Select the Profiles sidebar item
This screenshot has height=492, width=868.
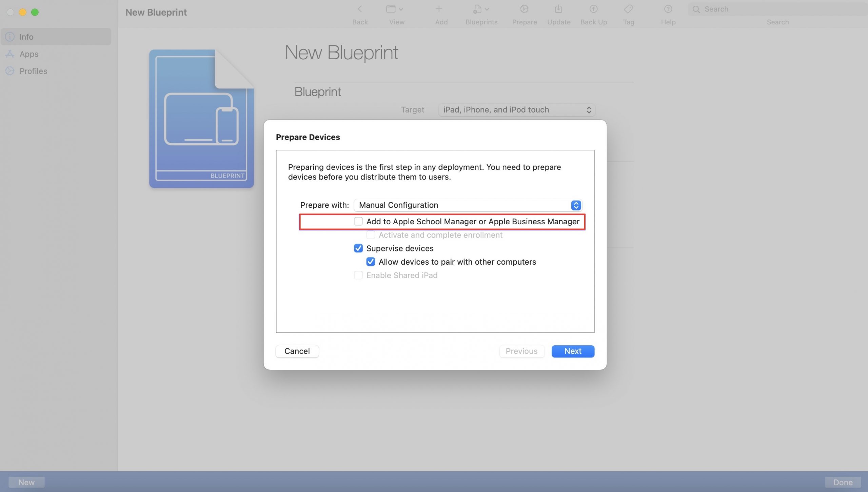click(56, 71)
